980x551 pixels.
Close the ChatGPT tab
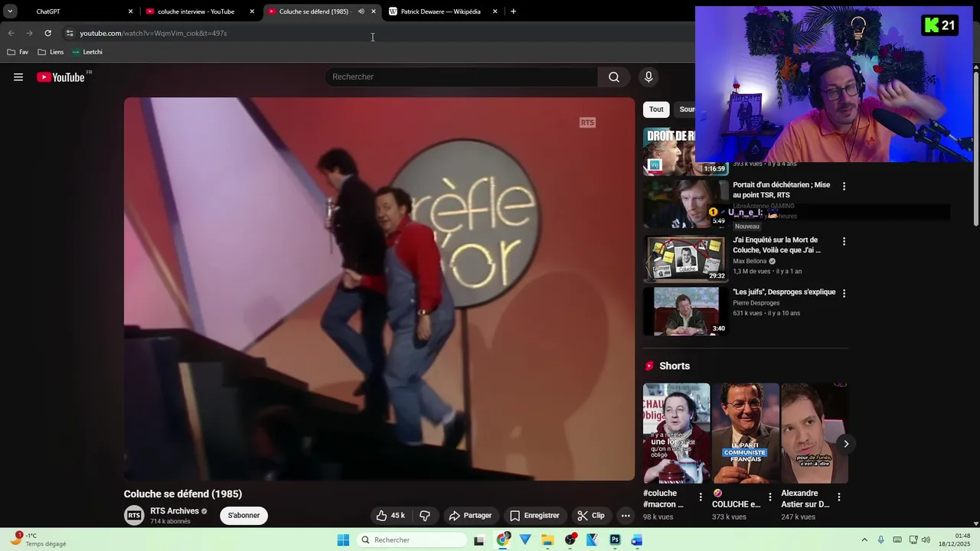point(130,11)
